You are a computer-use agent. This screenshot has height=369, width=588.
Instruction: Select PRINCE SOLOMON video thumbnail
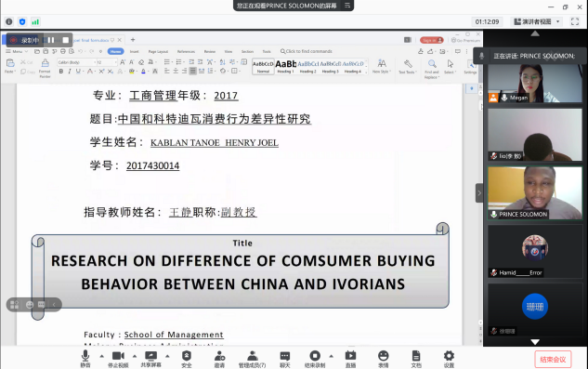(535, 193)
